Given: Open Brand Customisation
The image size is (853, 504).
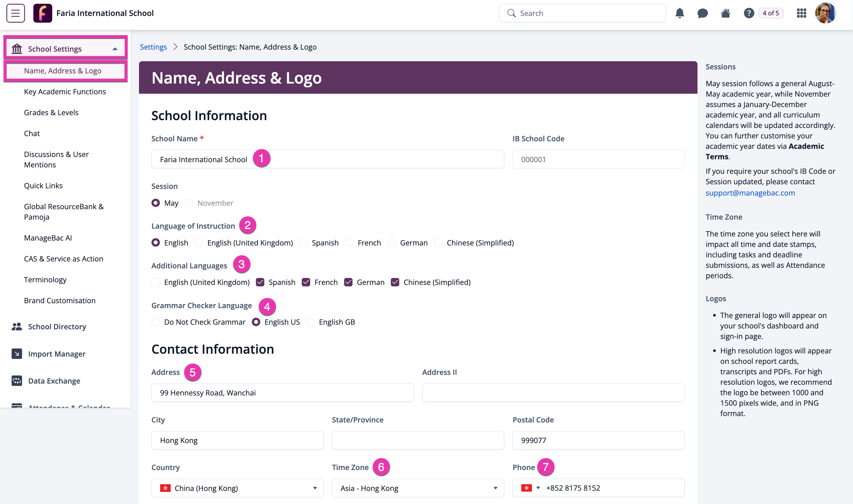Looking at the screenshot, I should 60,300.
